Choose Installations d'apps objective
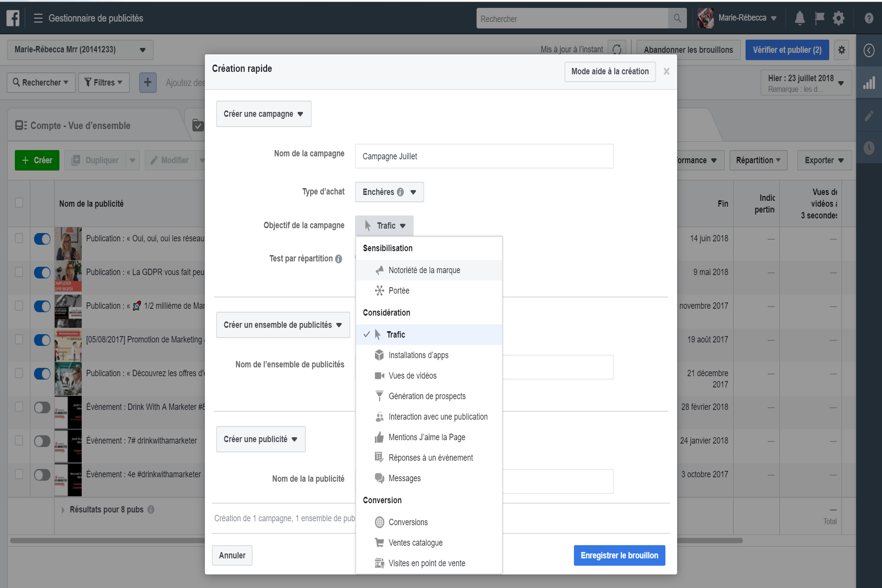Viewport: 882px width, 588px height. point(429,355)
